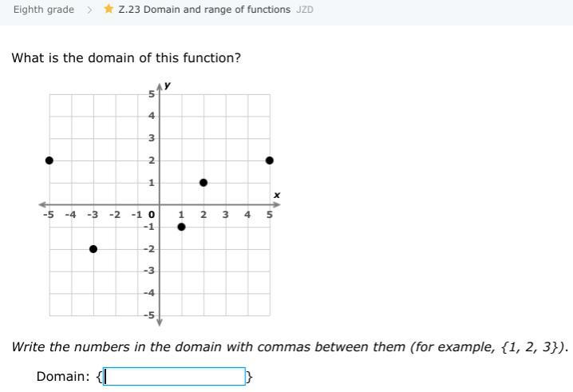Viewport: 573px width, 392px height.
Task: Click the plotted point at x equals 5
Action: click(270, 160)
